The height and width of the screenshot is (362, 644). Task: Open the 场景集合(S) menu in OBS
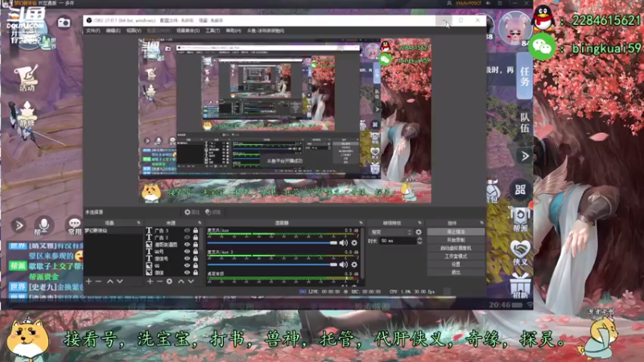tap(188, 31)
